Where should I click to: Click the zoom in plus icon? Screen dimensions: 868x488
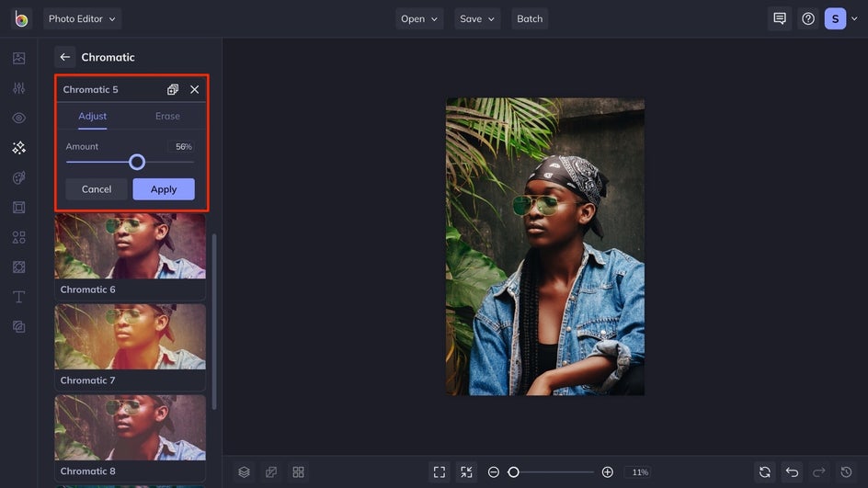point(607,472)
